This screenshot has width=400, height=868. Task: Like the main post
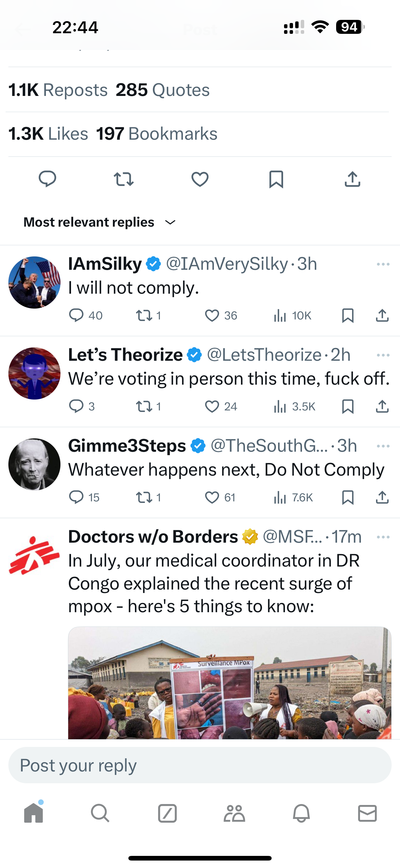[x=200, y=179]
